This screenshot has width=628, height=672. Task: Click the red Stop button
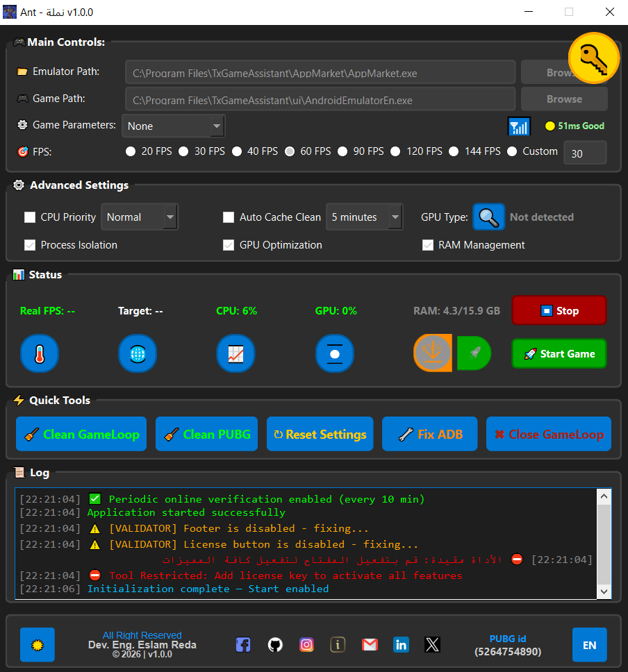(559, 310)
